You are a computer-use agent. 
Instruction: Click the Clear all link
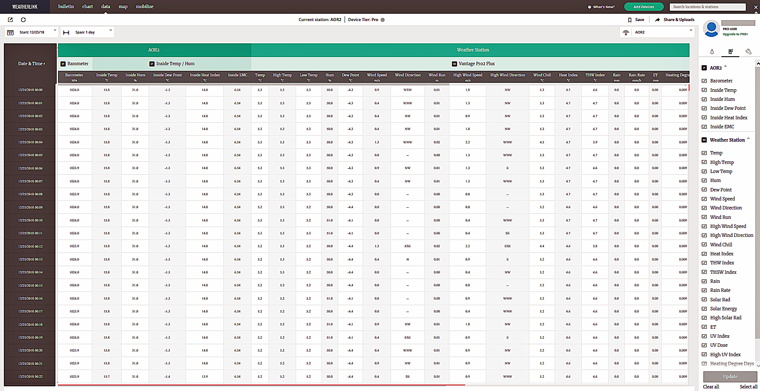pyautogui.click(x=711, y=387)
